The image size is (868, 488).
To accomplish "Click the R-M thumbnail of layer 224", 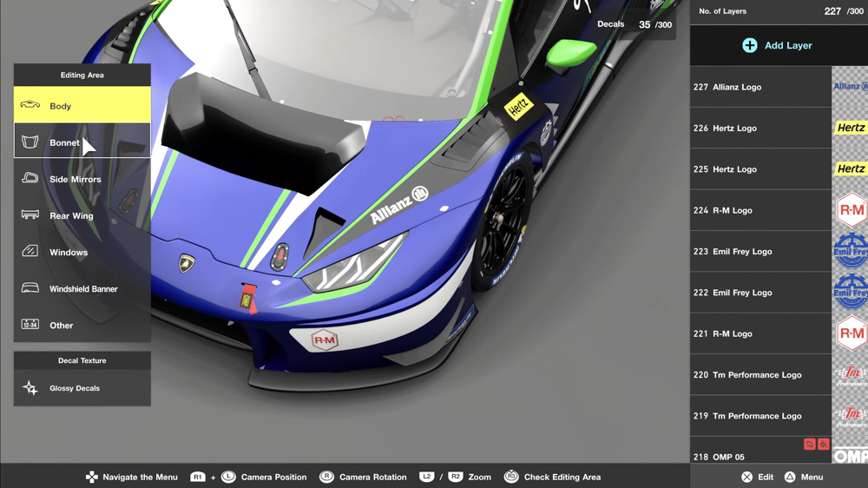I will (x=850, y=210).
